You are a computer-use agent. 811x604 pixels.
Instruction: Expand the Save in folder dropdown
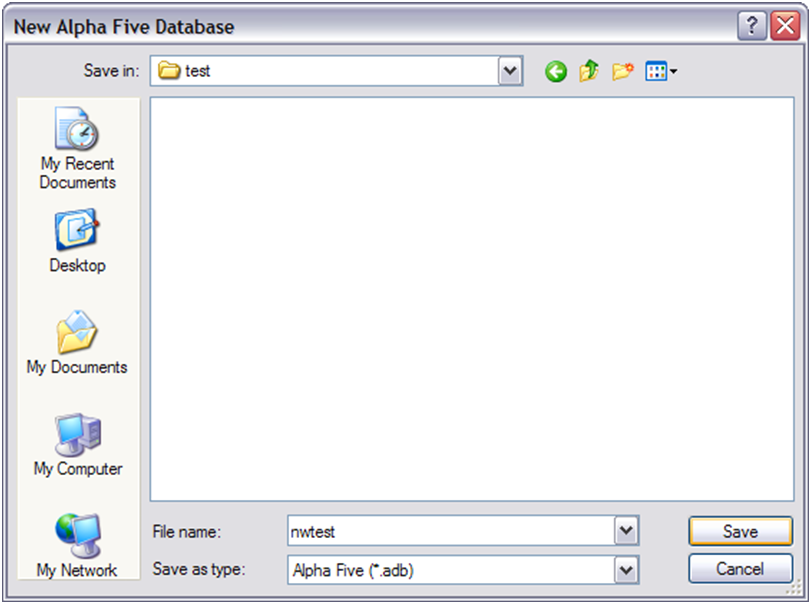510,71
